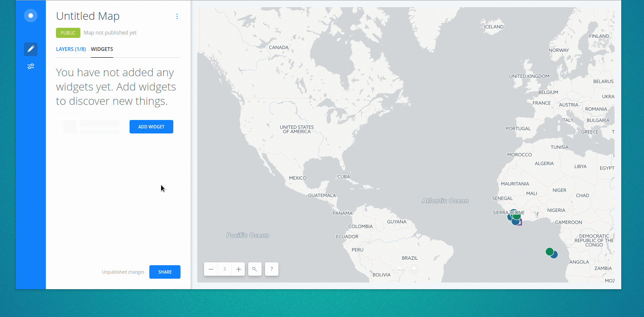This screenshot has height=317, width=644.
Task: Click the Peru map label
Action: pos(357,250)
